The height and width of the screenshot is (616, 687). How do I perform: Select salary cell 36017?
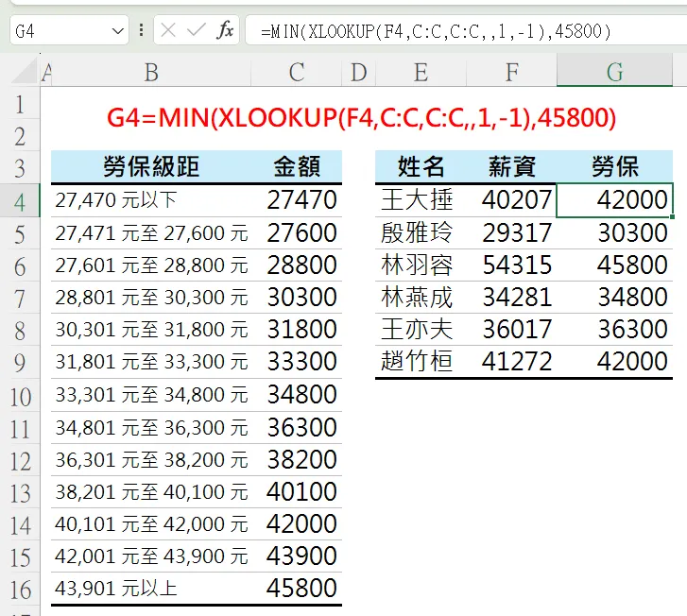coord(511,330)
